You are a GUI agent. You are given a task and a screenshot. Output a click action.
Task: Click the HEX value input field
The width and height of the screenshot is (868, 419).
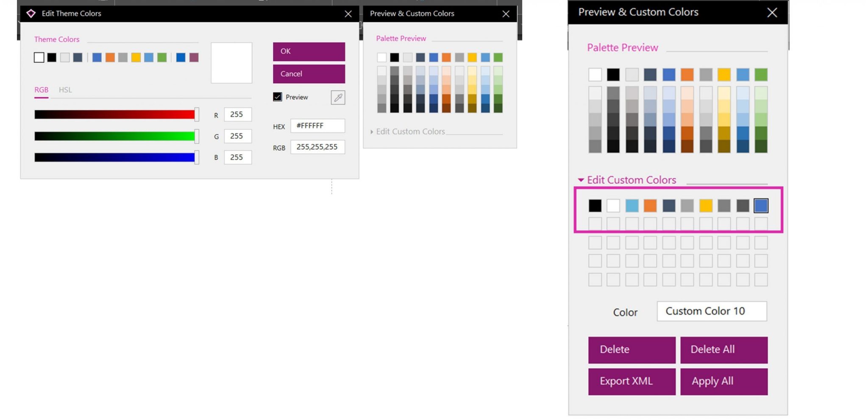pos(317,126)
